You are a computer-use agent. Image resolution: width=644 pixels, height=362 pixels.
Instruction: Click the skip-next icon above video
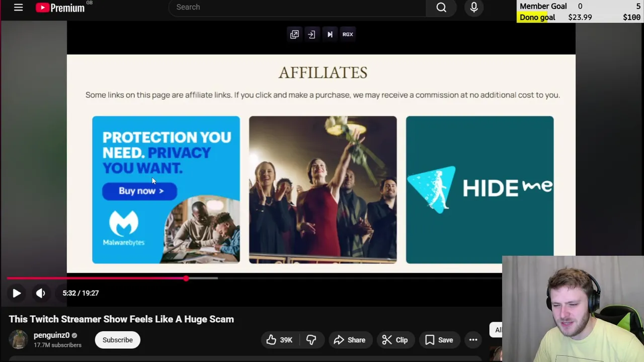(330, 34)
